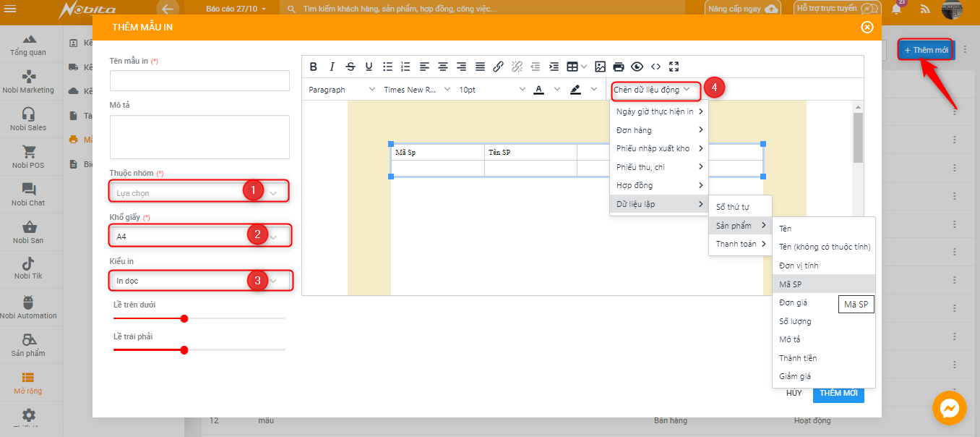The width and height of the screenshot is (980, 437).
Task: Choose Đơn hàng in the dynamic data menu
Action: point(634,130)
